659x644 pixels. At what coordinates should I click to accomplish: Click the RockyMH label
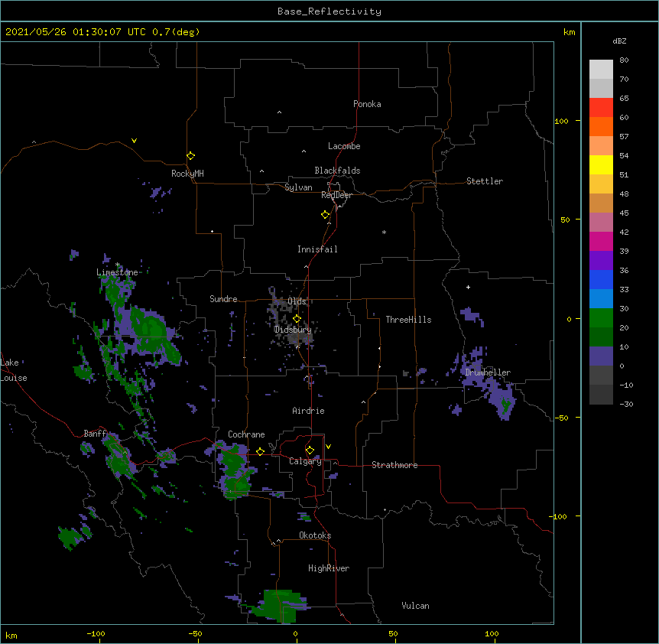click(187, 173)
